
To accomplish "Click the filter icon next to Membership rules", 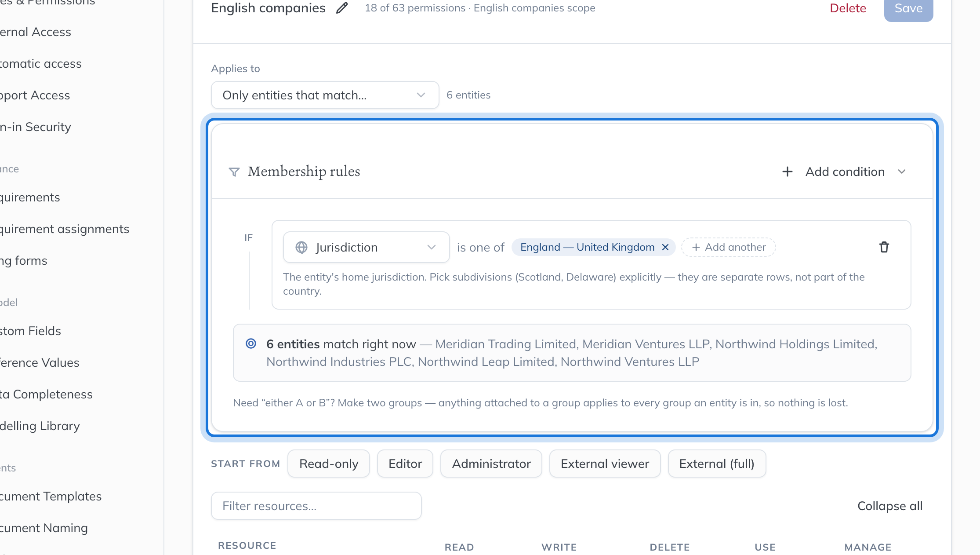I will point(234,172).
